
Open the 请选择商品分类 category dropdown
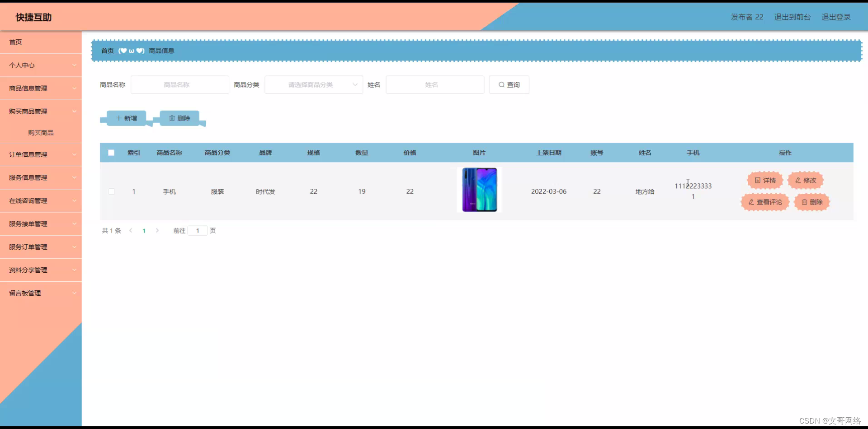[x=314, y=84]
